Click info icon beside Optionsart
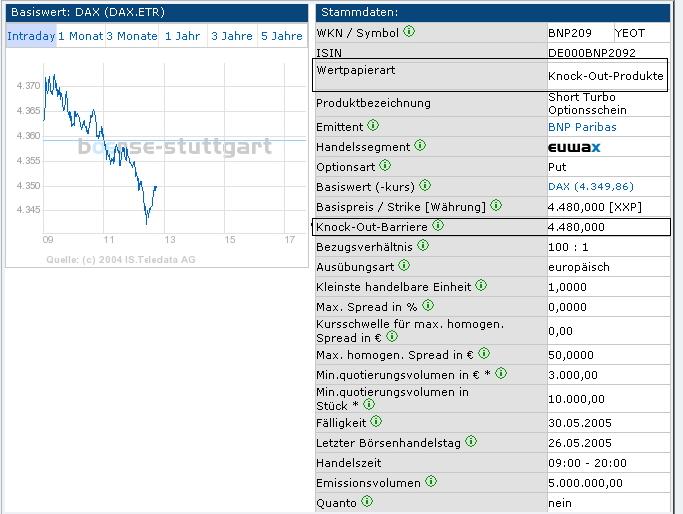 385,166
